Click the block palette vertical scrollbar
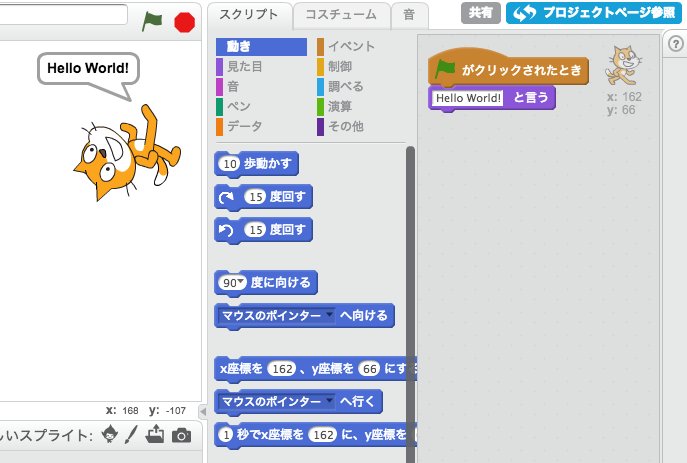This screenshot has height=463, width=687. 410,302
